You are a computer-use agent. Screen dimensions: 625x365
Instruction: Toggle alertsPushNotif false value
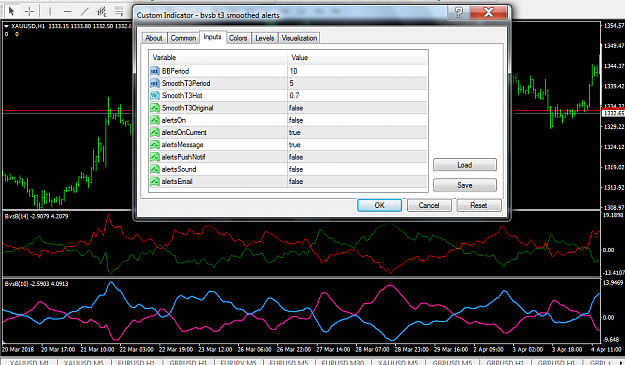click(357, 157)
